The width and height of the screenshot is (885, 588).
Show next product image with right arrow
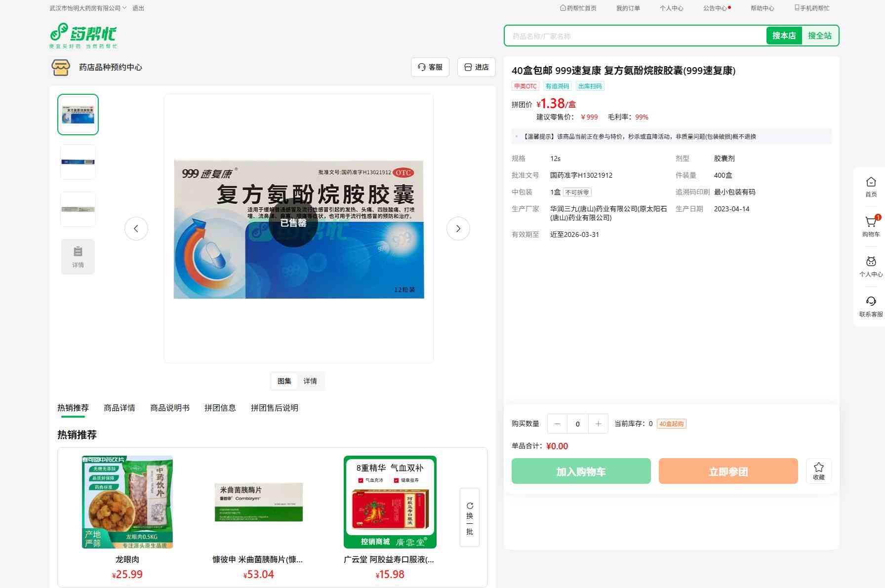pos(458,229)
